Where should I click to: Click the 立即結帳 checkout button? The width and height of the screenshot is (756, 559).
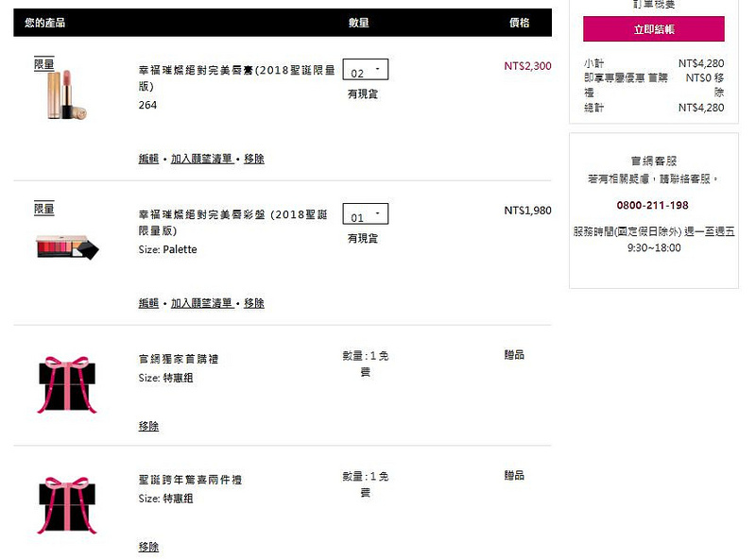pos(653,29)
